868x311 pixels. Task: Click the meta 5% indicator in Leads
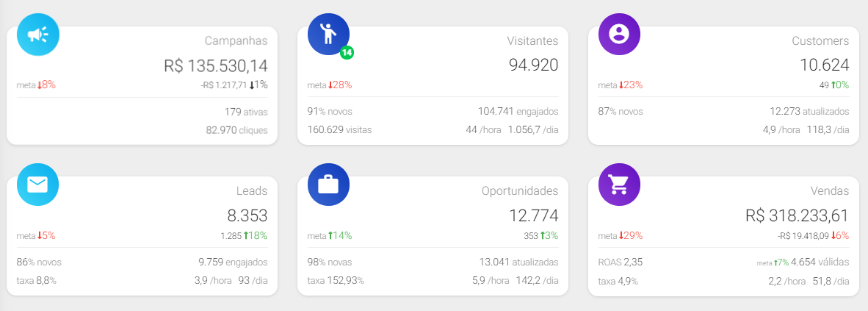(36, 235)
